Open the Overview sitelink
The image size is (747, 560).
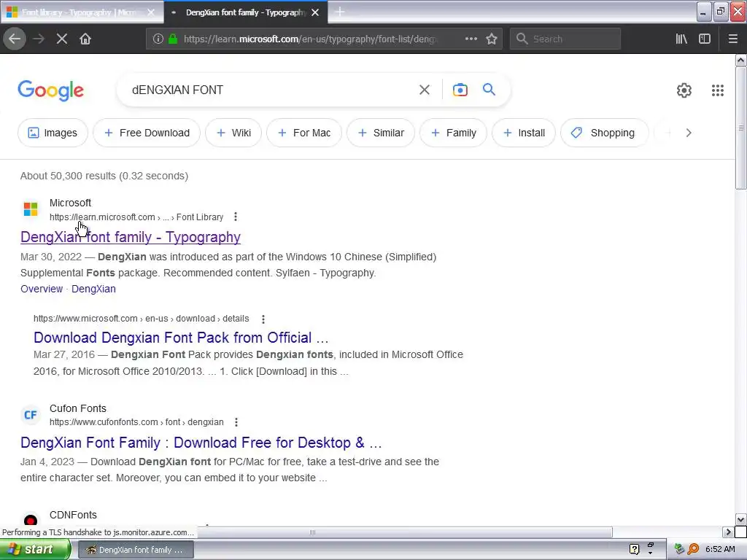click(42, 289)
